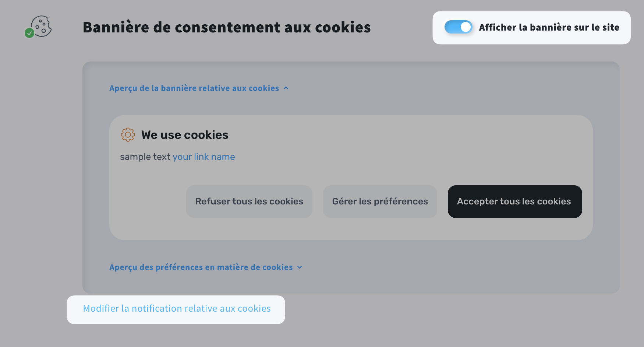Viewport: 644px width, 347px height.
Task: Click the up chevron next to banner preview
Action: (x=286, y=88)
